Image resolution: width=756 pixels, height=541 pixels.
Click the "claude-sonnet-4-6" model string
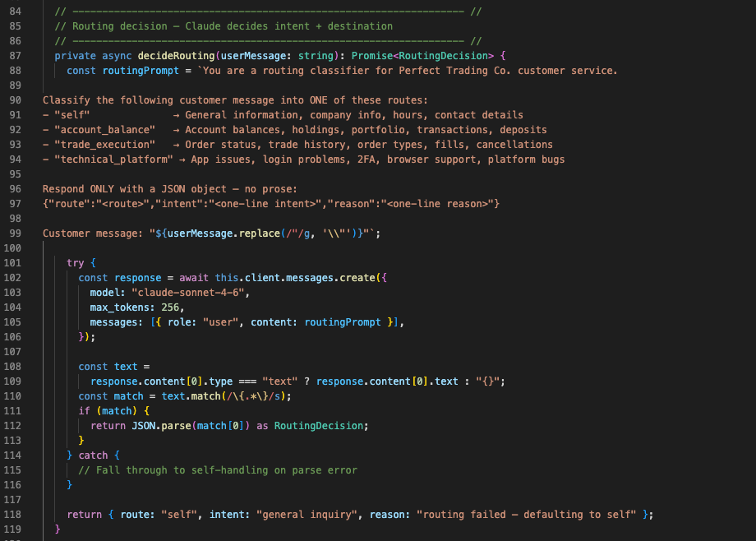(x=187, y=293)
